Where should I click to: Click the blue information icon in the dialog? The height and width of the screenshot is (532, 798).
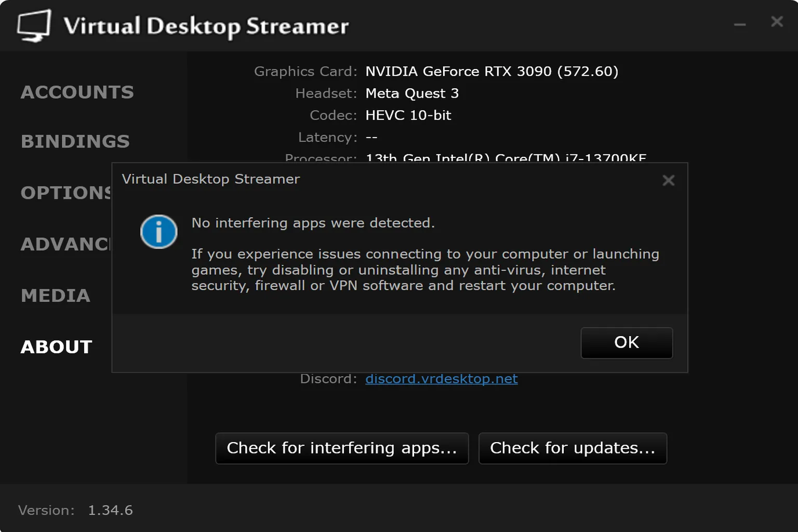click(x=159, y=232)
